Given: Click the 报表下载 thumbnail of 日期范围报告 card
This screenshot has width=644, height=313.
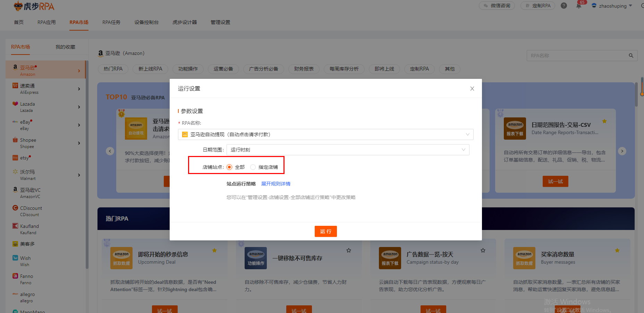Looking at the screenshot, I should pyautogui.click(x=515, y=129).
